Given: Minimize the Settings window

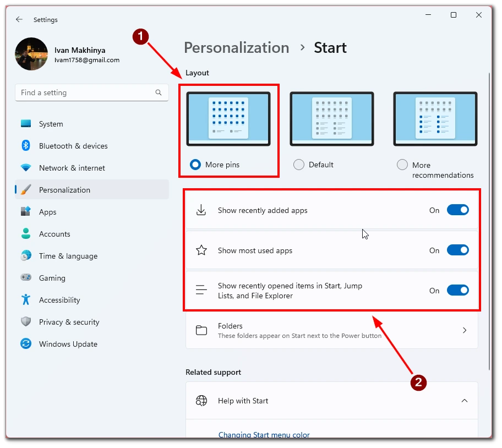Looking at the screenshot, I should 428,15.
